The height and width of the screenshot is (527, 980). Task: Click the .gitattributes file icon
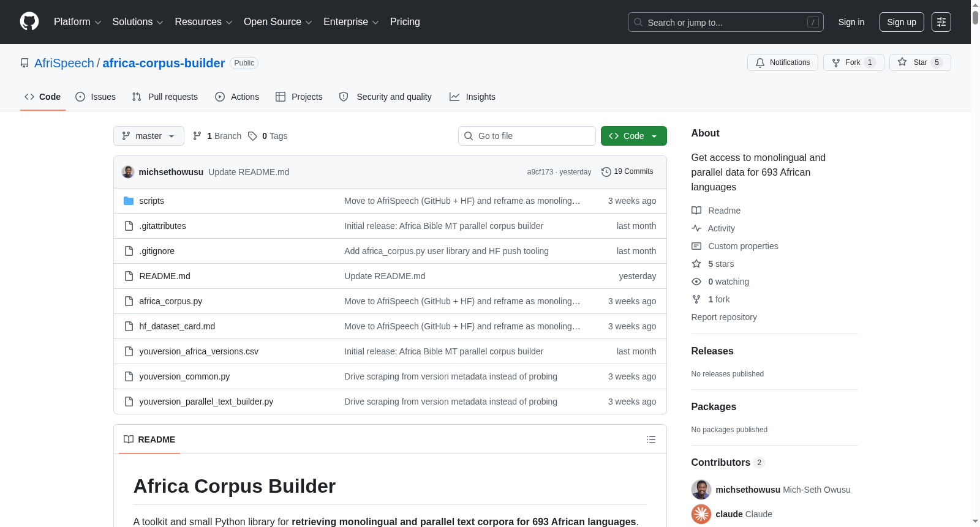tap(129, 226)
